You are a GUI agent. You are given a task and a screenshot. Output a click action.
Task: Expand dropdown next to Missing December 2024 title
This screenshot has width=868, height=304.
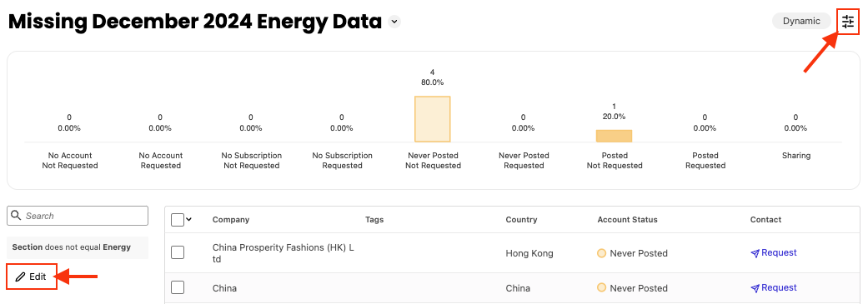[394, 22]
